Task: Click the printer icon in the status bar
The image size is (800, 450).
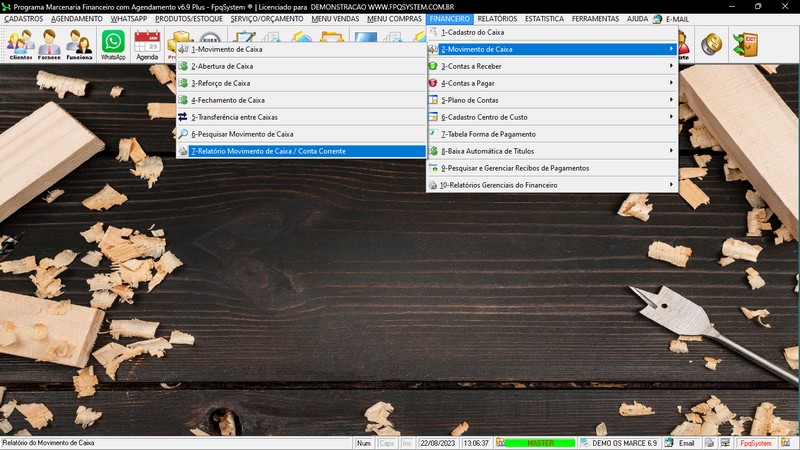Action: point(709,443)
